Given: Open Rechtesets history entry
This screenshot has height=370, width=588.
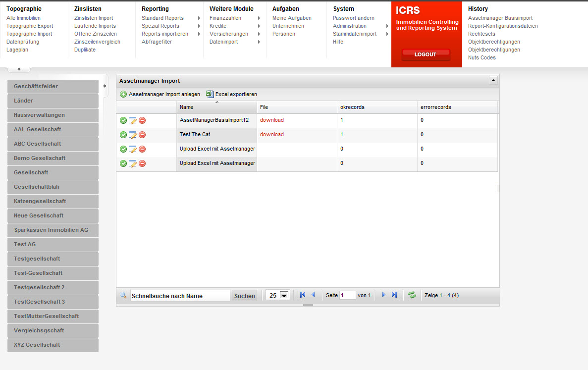Looking at the screenshot, I should pyautogui.click(x=481, y=34).
